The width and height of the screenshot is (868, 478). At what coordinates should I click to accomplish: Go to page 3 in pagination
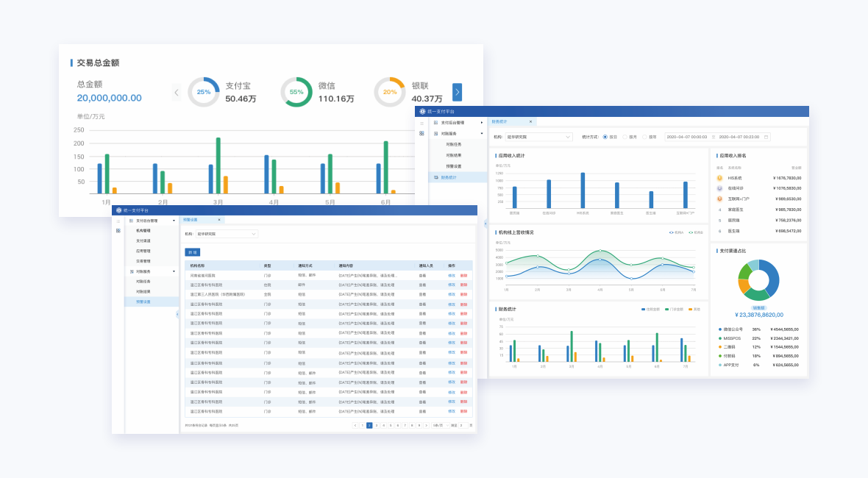(x=377, y=425)
